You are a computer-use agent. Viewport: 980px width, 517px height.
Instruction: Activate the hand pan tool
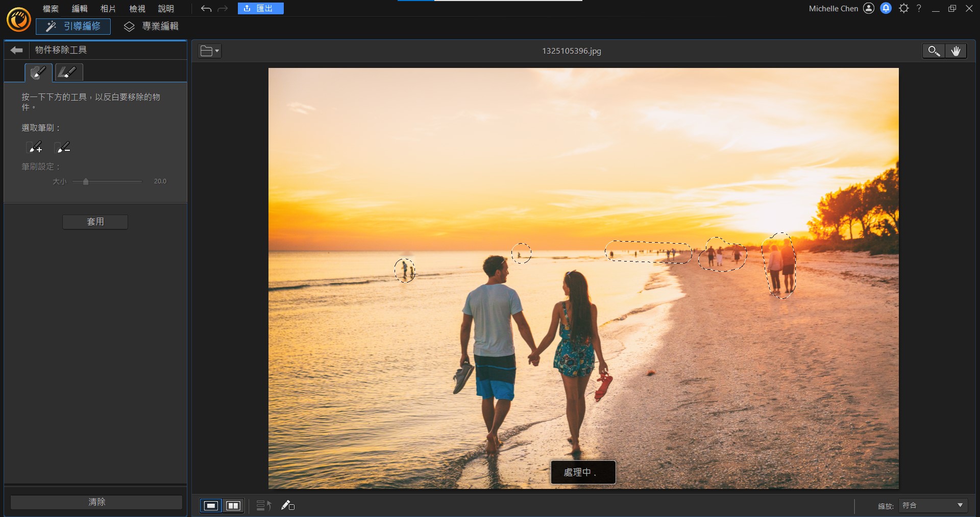pyautogui.click(x=955, y=51)
